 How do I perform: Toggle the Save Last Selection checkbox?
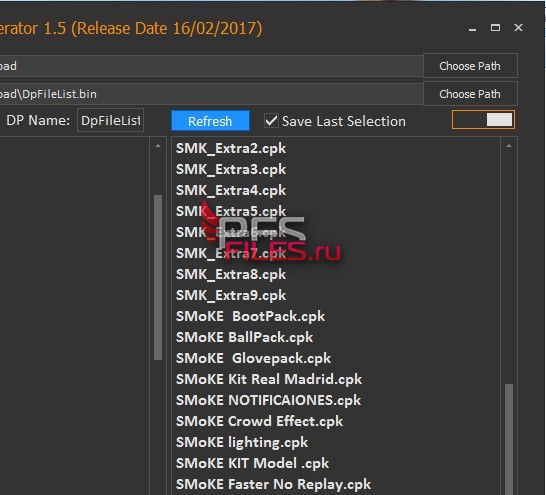tap(271, 121)
